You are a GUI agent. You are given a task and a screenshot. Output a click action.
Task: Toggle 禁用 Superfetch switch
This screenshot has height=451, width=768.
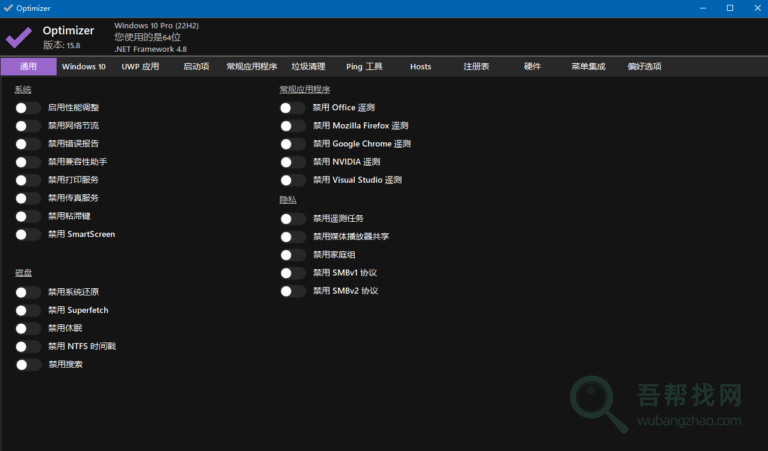pos(29,311)
